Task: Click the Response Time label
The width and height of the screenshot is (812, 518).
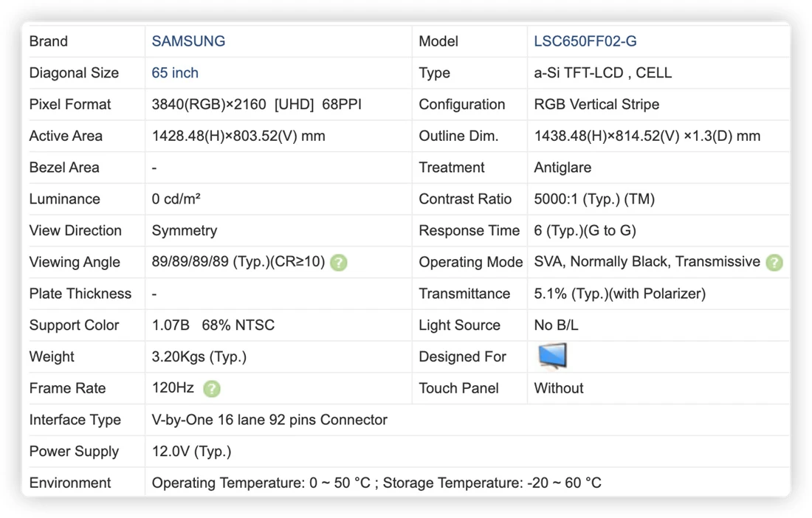Action: coord(469,231)
